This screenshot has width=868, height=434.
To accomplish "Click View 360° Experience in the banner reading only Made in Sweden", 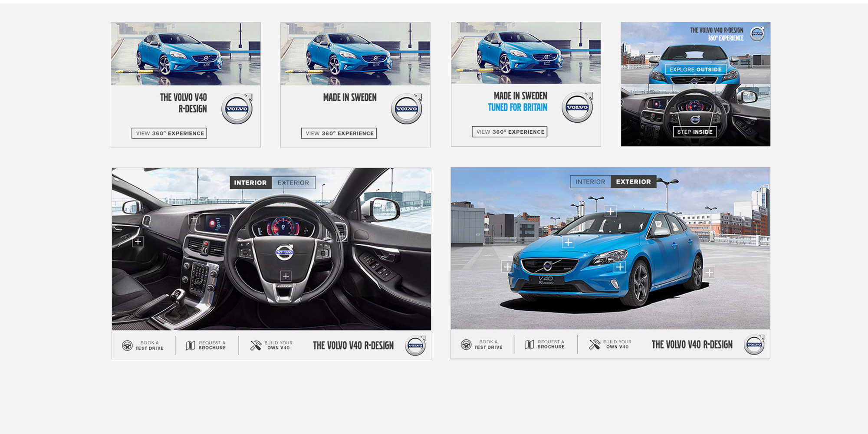I will pyautogui.click(x=339, y=133).
